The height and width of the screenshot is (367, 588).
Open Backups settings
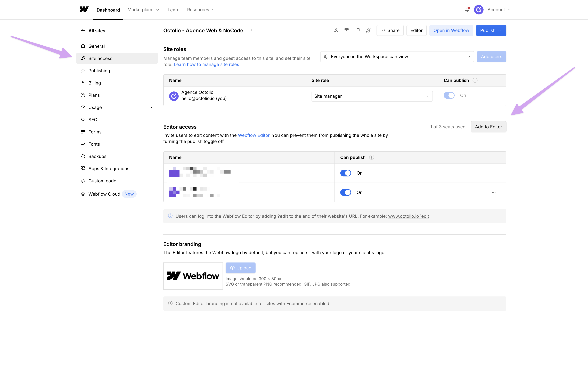click(117, 156)
